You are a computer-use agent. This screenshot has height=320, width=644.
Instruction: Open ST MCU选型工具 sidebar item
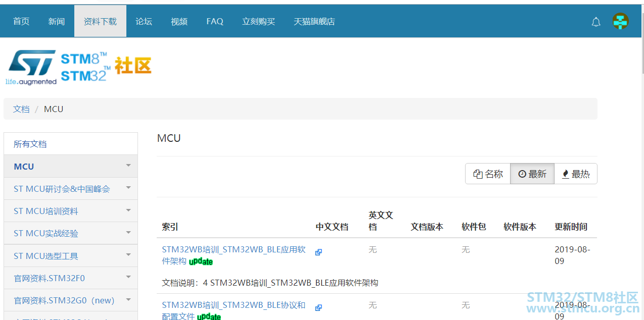[x=71, y=256]
